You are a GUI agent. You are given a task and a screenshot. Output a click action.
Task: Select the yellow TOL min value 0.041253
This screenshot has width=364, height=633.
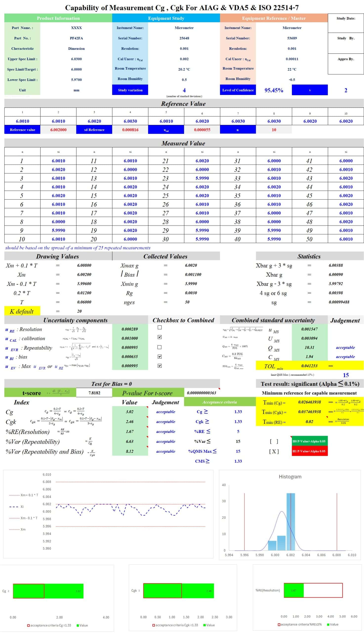click(x=309, y=366)
